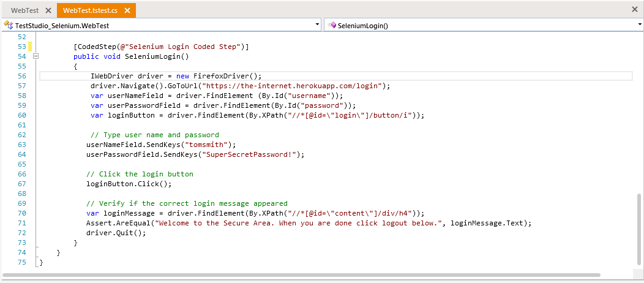
Task: Click the 'driver.Quit();' statement
Action: 116,233
